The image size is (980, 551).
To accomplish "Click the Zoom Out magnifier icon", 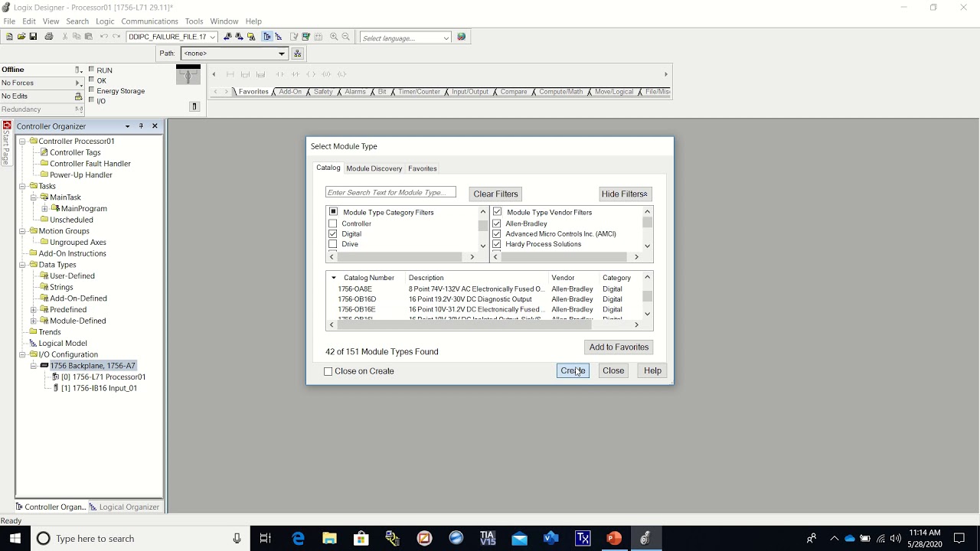I will coord(346,37).
